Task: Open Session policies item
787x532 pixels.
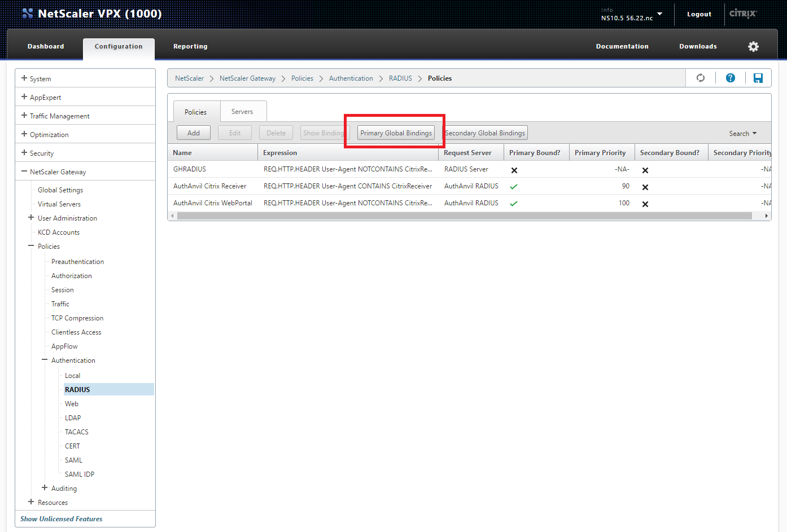Action: [63, 290]
